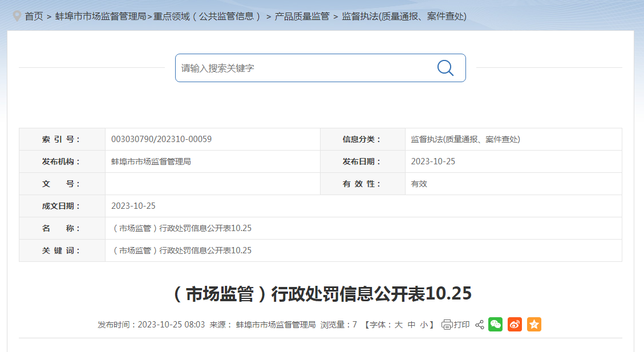This screenshot has height=352, width=644.
Task: Click the location pin icon before 首页
Action: (17, 16)
